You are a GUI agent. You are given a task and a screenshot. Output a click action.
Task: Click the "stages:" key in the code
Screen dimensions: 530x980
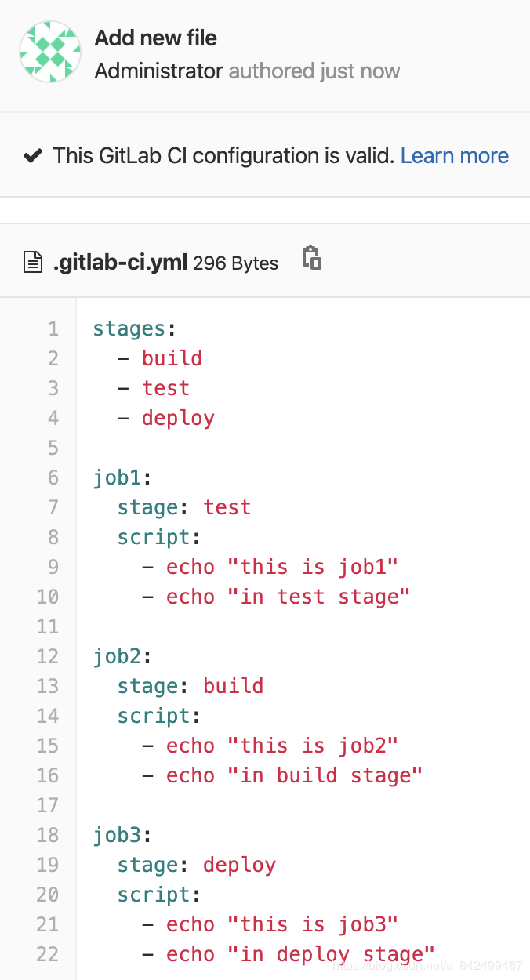(x=129, y=328)
